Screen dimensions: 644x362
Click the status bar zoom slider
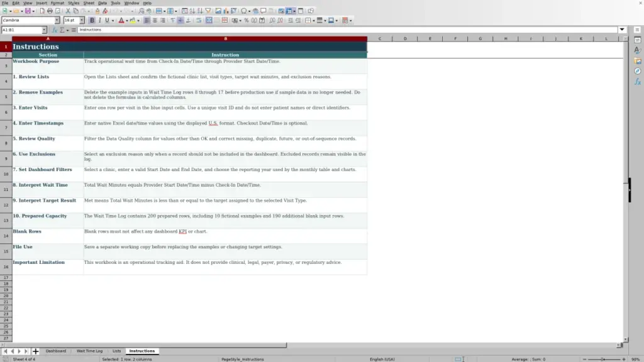tap(604, 359)
